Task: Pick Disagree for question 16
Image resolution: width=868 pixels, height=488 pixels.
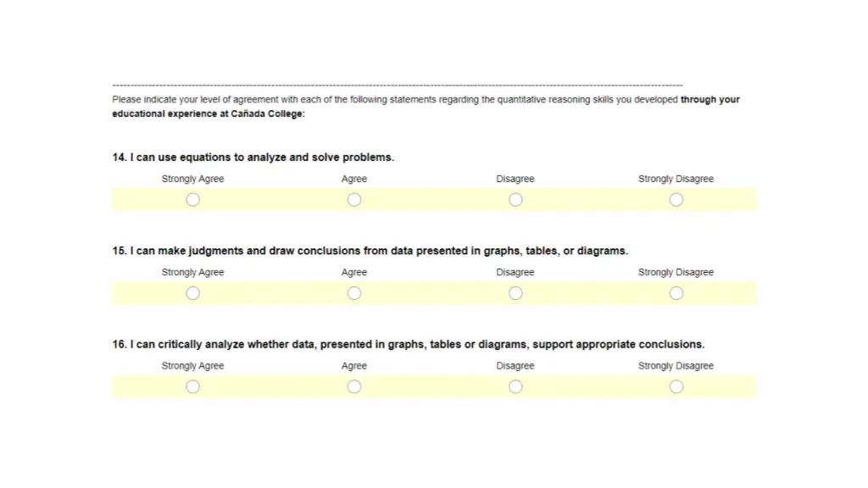Action: (515, 386)
